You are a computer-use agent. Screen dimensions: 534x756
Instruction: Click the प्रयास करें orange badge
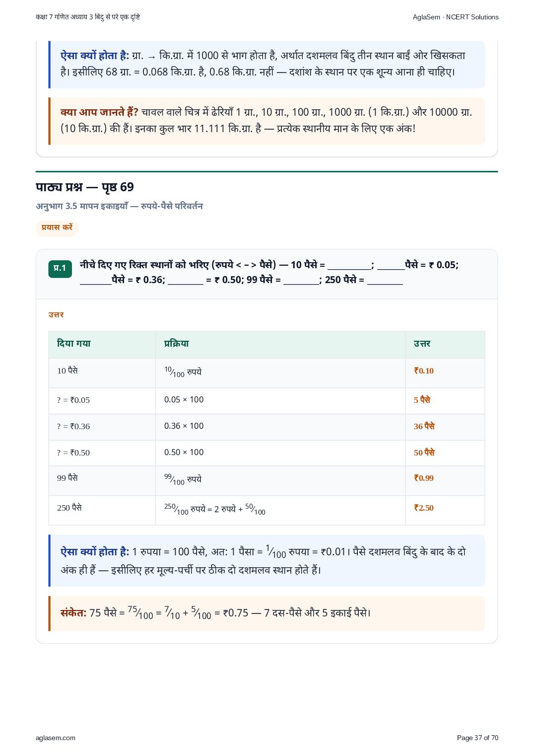tap(57, 227)
